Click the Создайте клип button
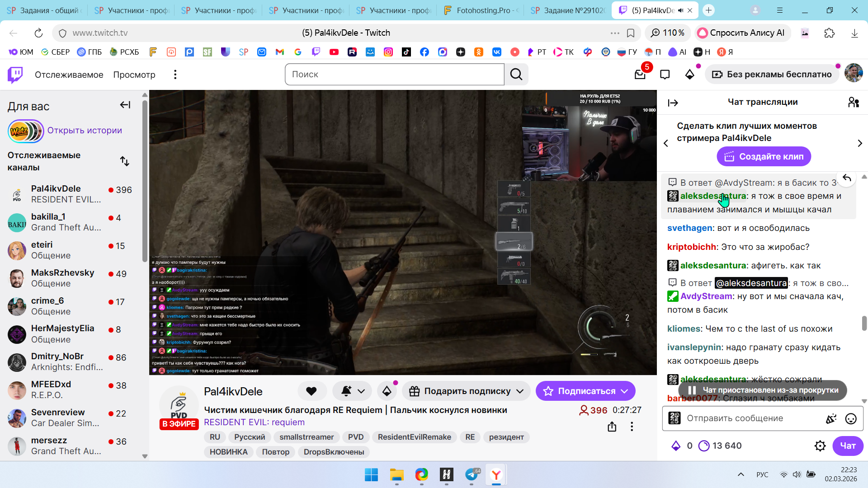 click(764, 157)
